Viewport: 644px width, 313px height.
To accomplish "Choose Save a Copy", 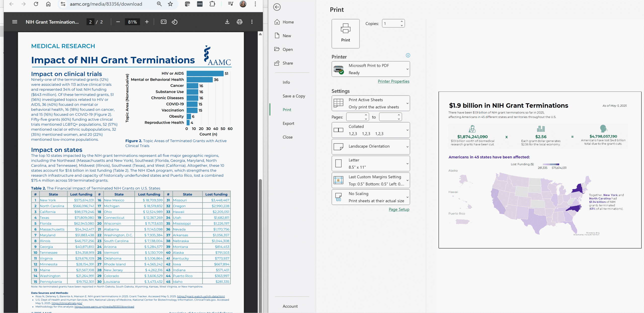I will click(294, 96).
